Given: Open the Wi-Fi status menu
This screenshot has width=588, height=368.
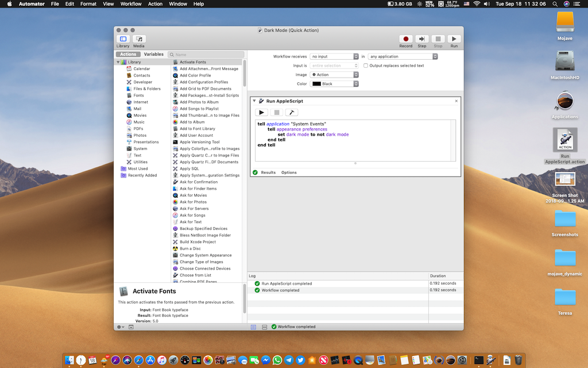Looking at the screenshot, I should 477,4.
